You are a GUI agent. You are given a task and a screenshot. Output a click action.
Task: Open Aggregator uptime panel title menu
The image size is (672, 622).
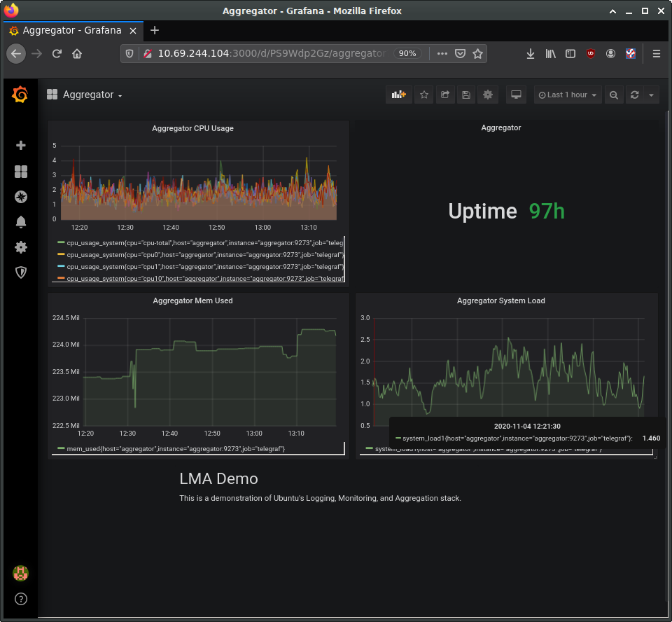(501, 127)
